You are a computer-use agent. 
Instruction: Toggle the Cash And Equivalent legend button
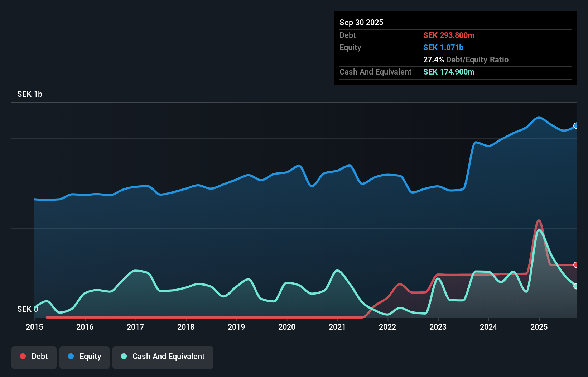[163, 357]
